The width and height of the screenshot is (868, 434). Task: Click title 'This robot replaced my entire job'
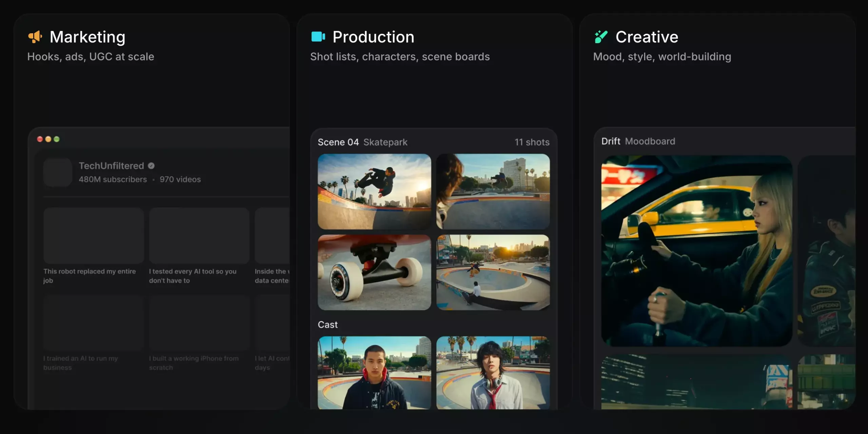(90, 276)
